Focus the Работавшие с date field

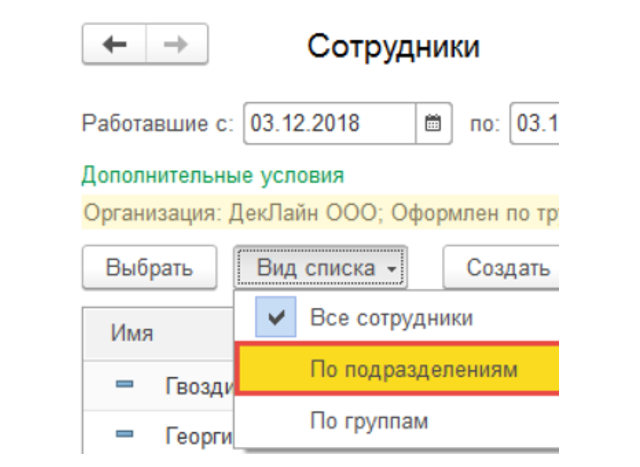click(328, 124)
